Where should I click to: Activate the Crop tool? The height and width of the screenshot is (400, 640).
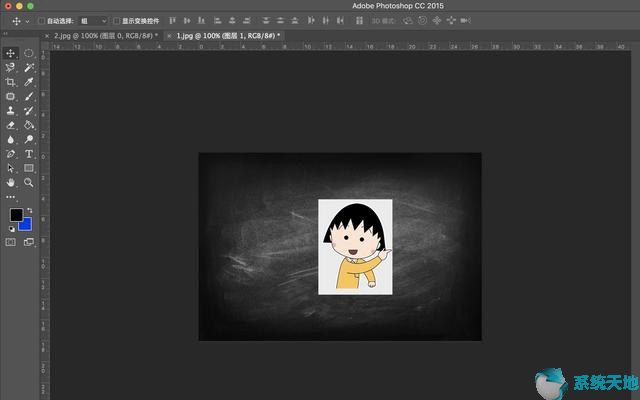(11, 82)
